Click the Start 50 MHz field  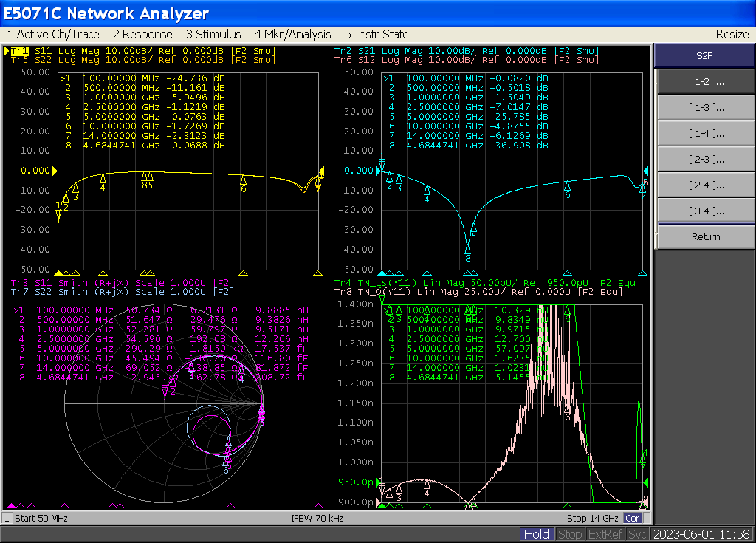coord(41,519)
